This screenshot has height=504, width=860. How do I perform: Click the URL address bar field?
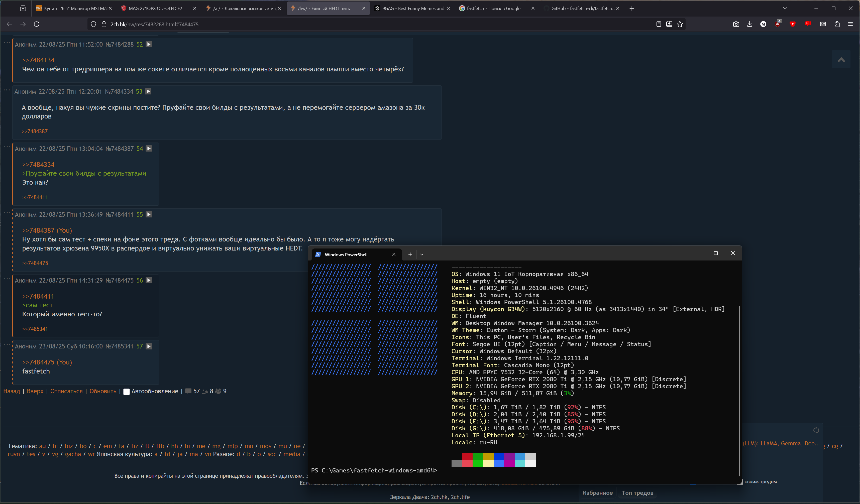(341, 24)
